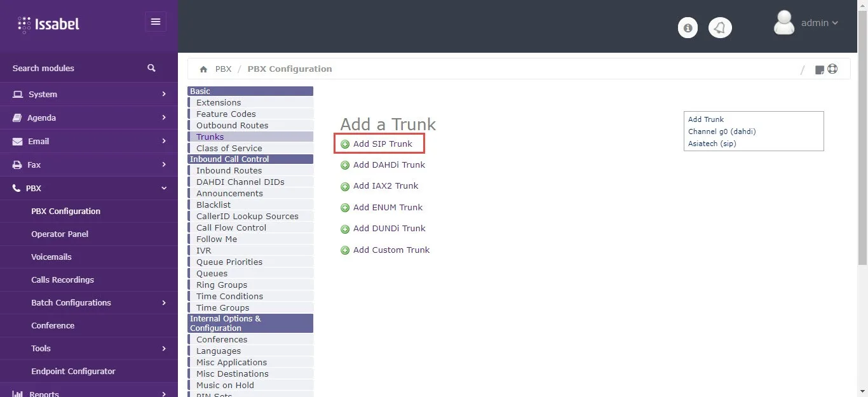
Task: Expand the Tools submenu chevron
Action: pyautogui.click(x=164, y=348)
